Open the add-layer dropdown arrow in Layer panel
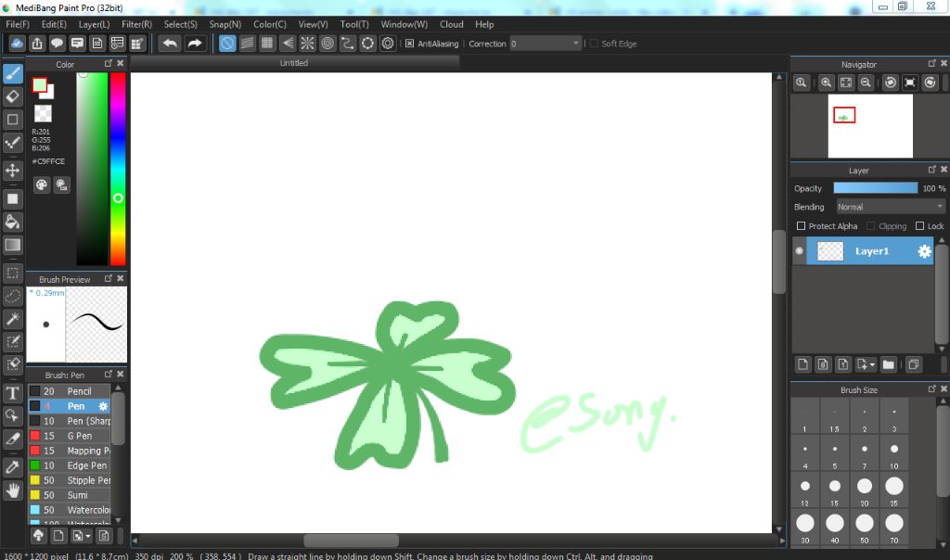The width and height of the screenshot is (950, 560). pyautogui.click(x=872, y=364)
